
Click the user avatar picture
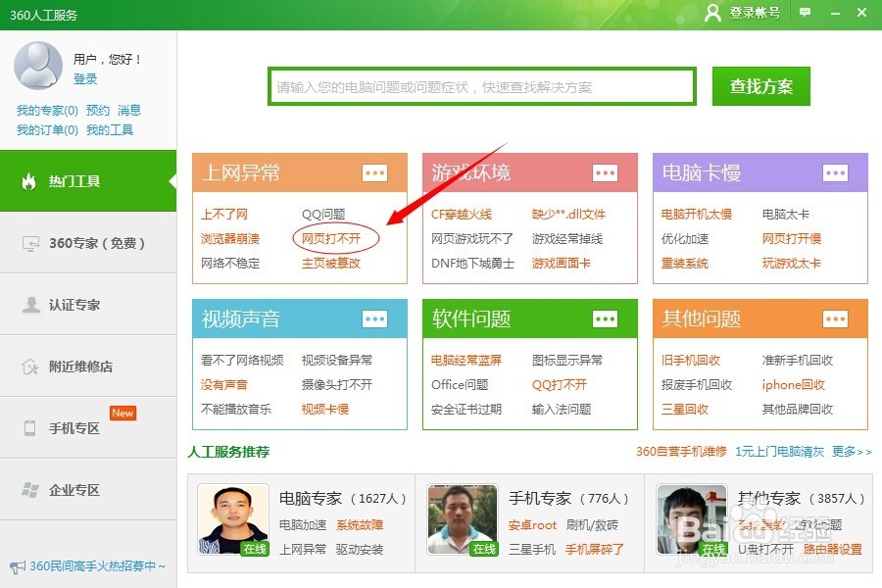pos(37,66)
